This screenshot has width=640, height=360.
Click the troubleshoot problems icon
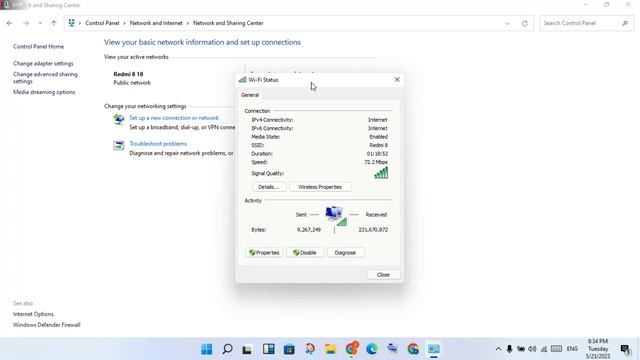pos(119,145)
